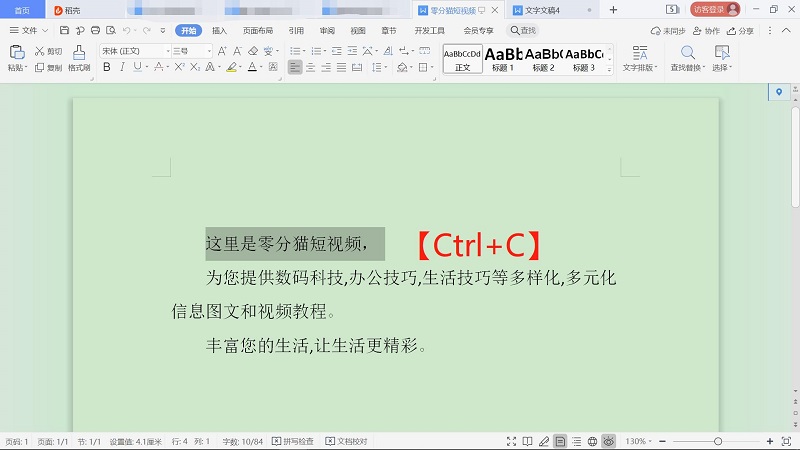Apply superscript with the X² icon

click(x=179, y=67)
